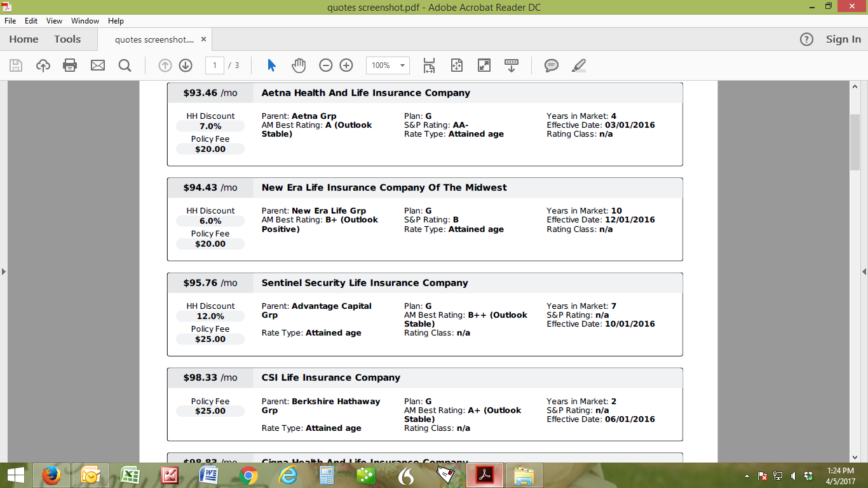
Task: Open the Help menu
Action: [116, 21]
